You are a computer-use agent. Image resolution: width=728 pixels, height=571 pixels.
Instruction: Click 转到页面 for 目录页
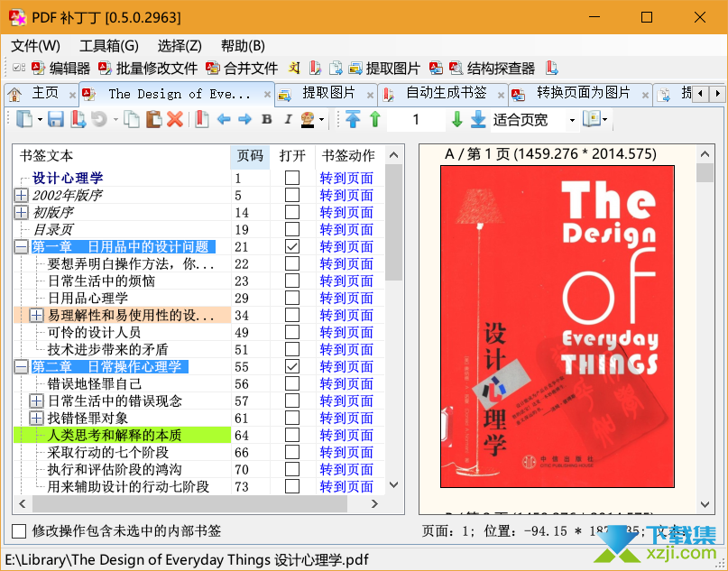(346, 229)
